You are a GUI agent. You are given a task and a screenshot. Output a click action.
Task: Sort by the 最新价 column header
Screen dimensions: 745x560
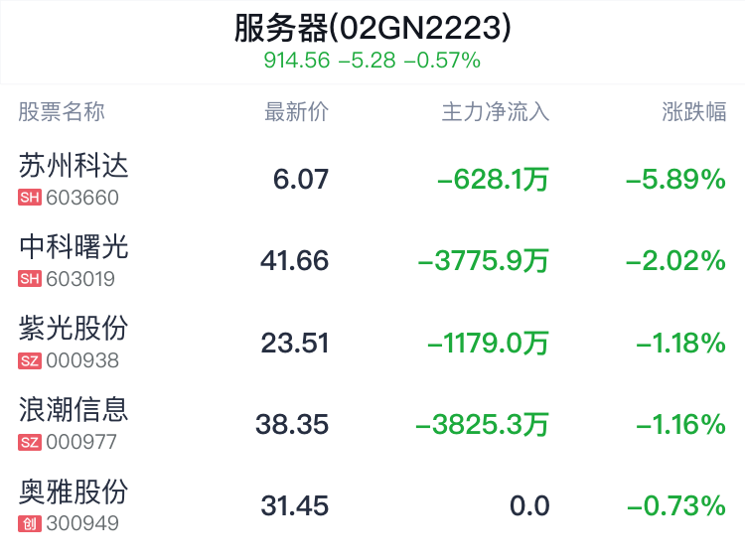[296, 112]
